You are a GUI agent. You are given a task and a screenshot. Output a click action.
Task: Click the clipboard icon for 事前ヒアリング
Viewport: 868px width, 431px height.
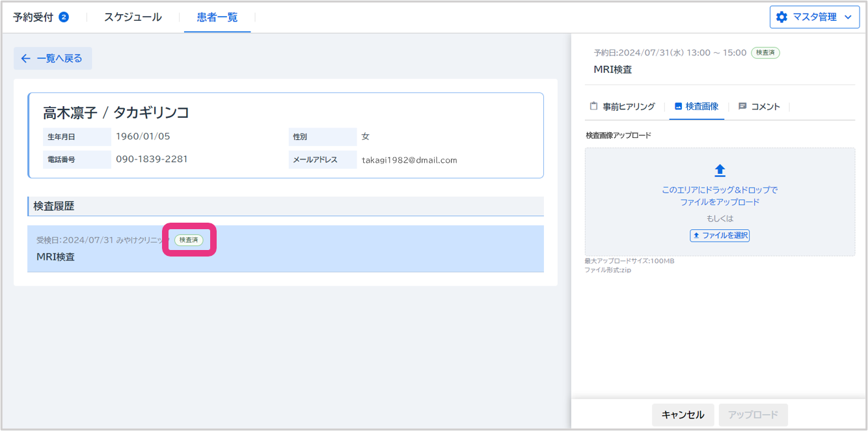[593, 106]
